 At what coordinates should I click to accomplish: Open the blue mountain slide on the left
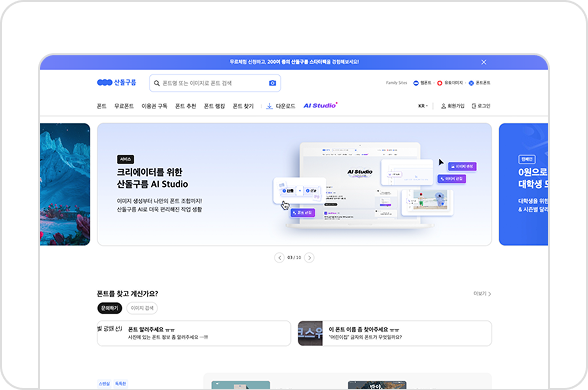pos(65,184)
